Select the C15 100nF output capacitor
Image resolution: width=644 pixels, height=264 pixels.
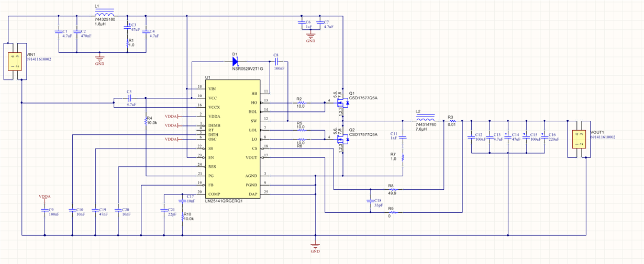526,138
